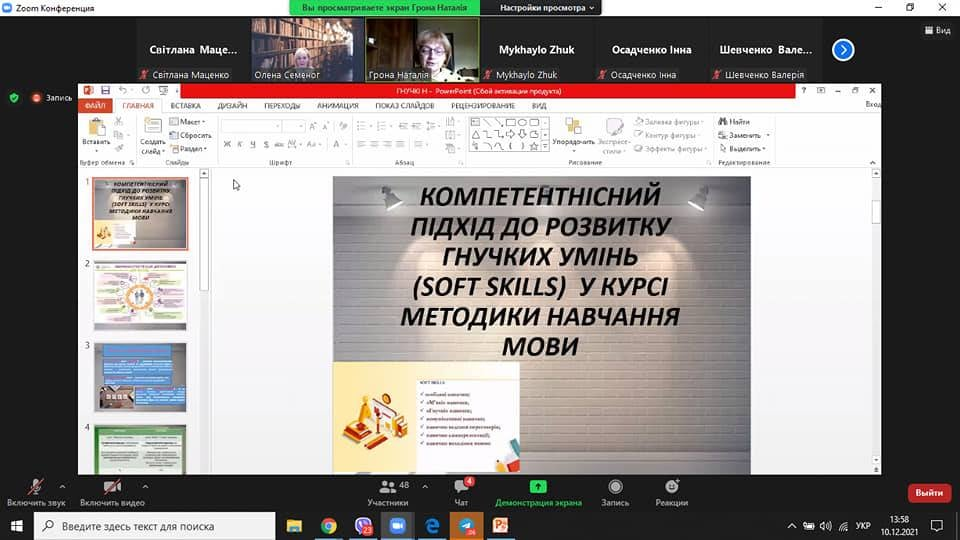Click the Запись record icon
Screen dimensions: 960x540
[615, 491]
